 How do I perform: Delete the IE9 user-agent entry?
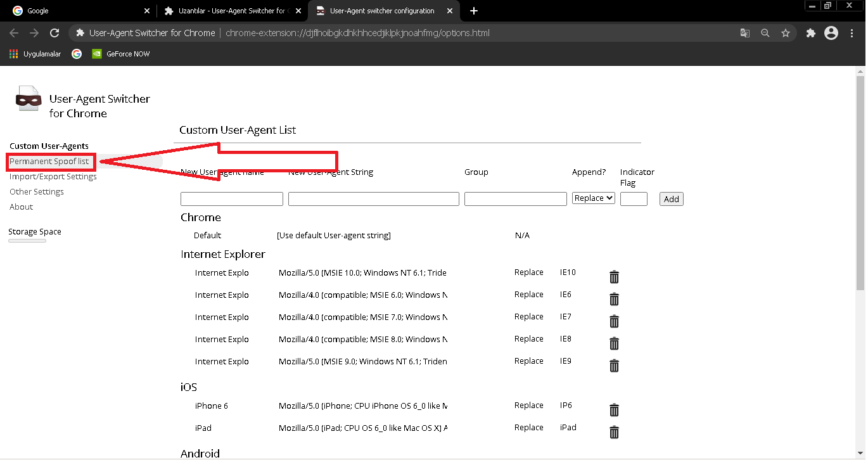pos(614,366)
